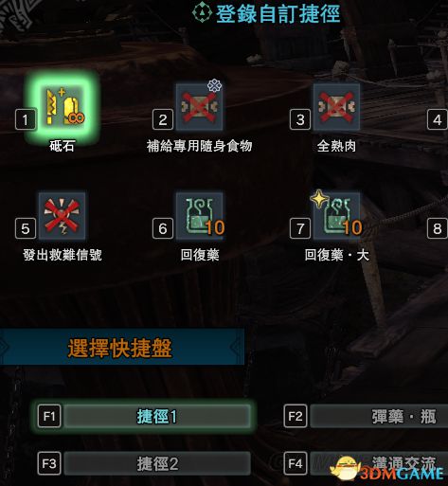Select the 砥石 whetstone icon
The image size is (448, 486).
[63, 107]
